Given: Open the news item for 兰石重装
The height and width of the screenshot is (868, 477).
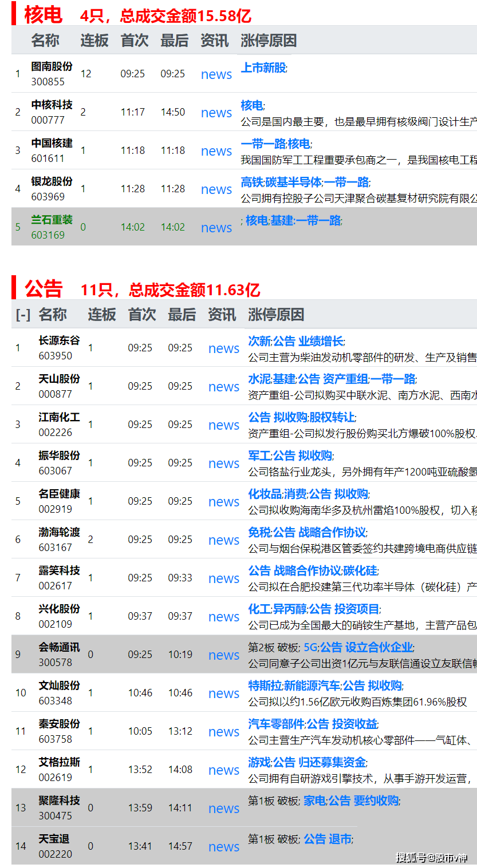Looking at the screenshot, I should (216, 228).
